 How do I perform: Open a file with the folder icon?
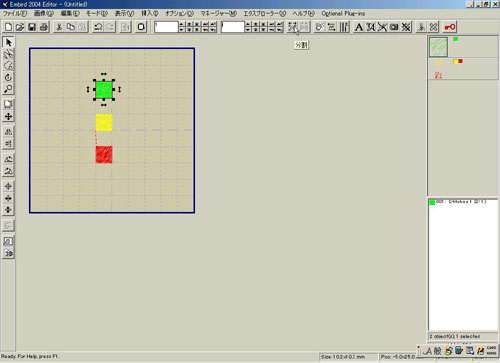20,27
